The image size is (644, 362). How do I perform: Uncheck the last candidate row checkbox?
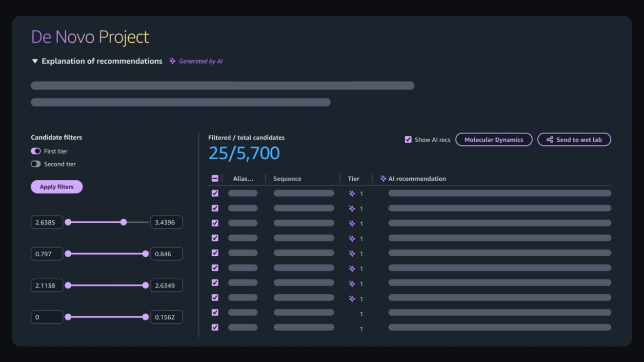pos(215,327)
